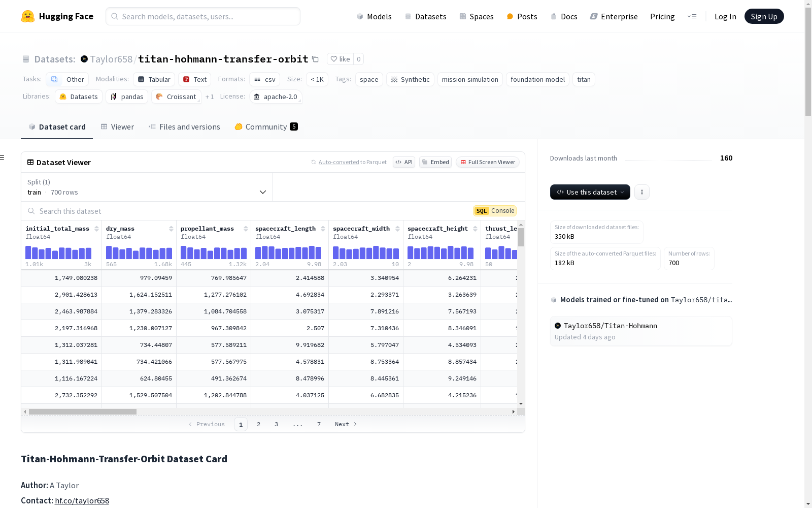Sort by spacecraft_length column

point(323,229)
